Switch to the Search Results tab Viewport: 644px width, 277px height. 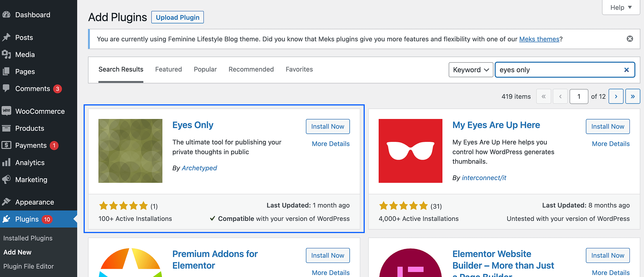coord(121,69)
